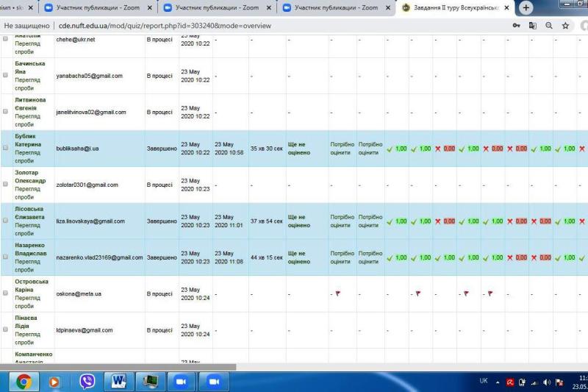Viewport: 588px width, 392px height.
Task: Click email ldpinaeva@gmail.com
Action: (x=85, y=330)
